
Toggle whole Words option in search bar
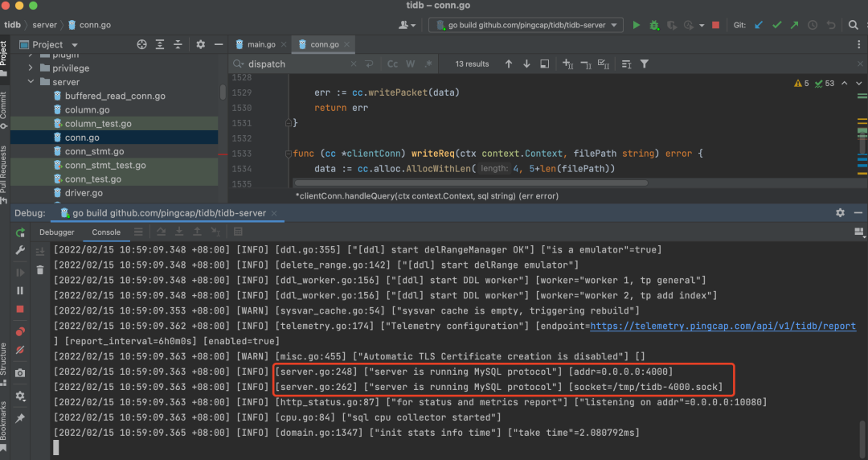(x=410, y=64)
